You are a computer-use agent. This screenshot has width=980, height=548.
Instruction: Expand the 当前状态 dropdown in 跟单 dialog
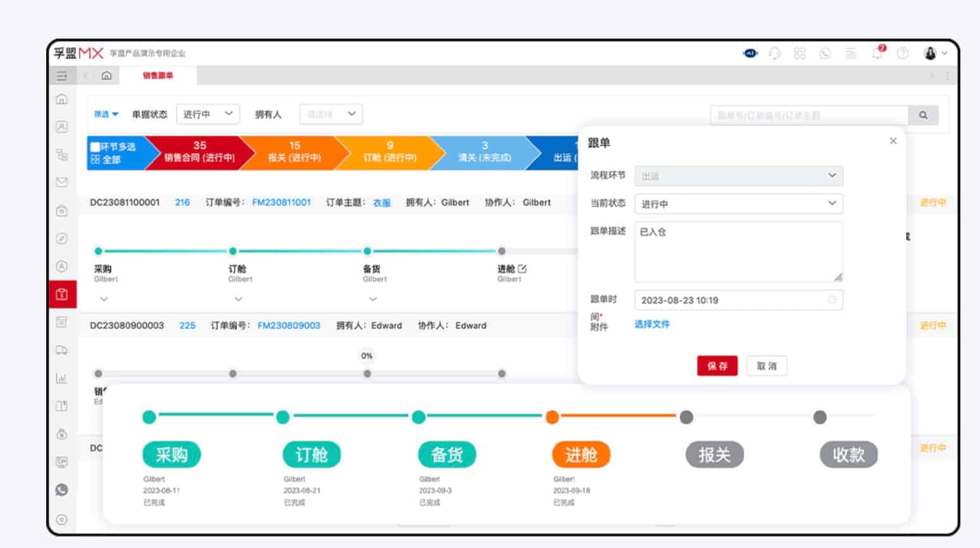coord(738,204)
